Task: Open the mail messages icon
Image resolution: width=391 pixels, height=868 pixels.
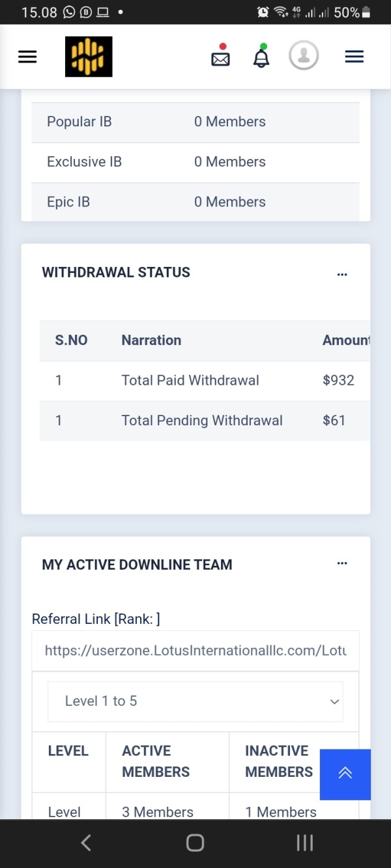Action: (x=221, y=57)
